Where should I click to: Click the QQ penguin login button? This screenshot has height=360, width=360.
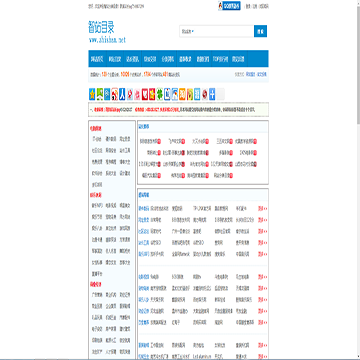coord(229,6)
